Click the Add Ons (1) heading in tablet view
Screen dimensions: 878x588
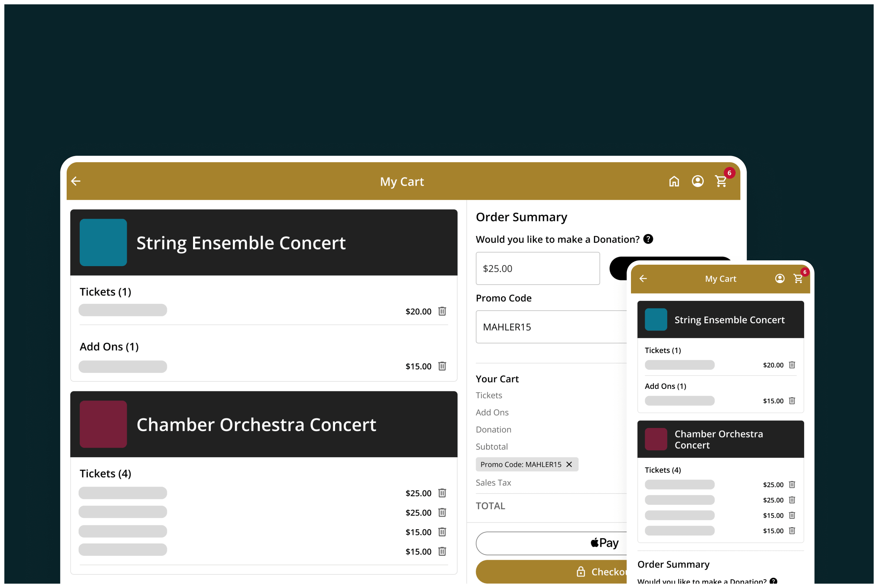[109, 346]
